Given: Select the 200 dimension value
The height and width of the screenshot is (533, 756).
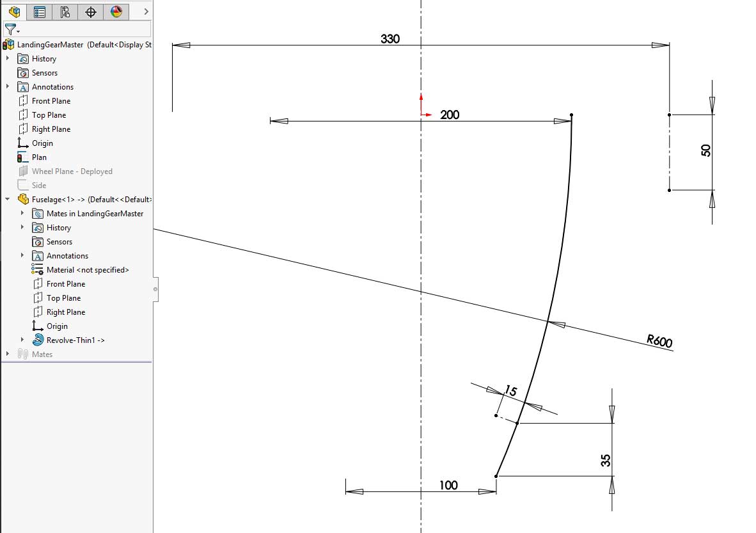Looking at the screenshot, I should pyautogui.click(x=450, y=115).
